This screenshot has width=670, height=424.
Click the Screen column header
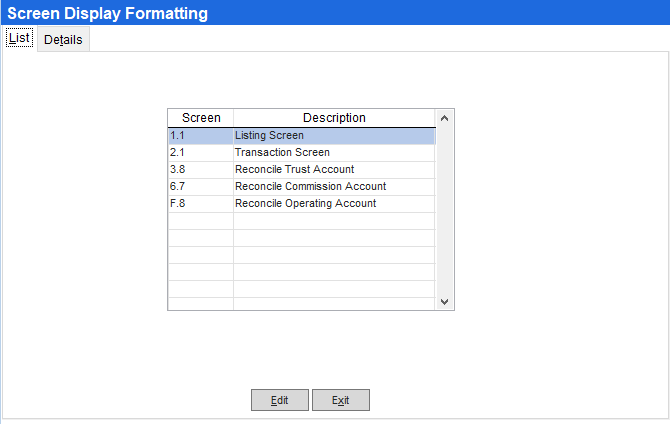click(201, 118)
